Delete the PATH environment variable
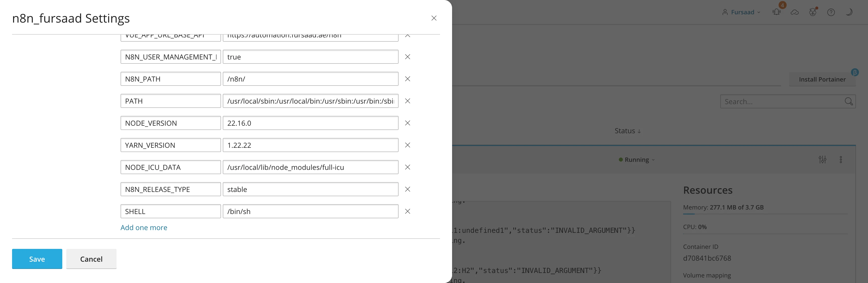Screen dimensions: 868x283 point(407,101)
